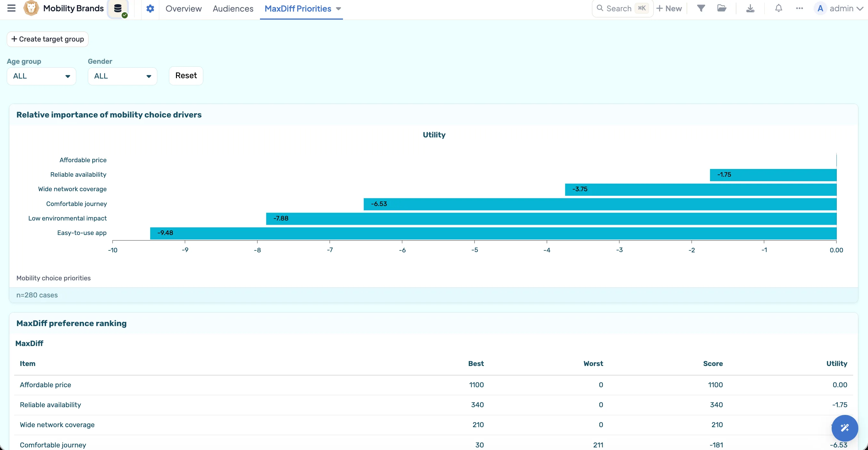The image size is (868, 450).
Task: Expand the MaxDiff Priorities tab dropdown arrow
Action: [x=338, y=9]
